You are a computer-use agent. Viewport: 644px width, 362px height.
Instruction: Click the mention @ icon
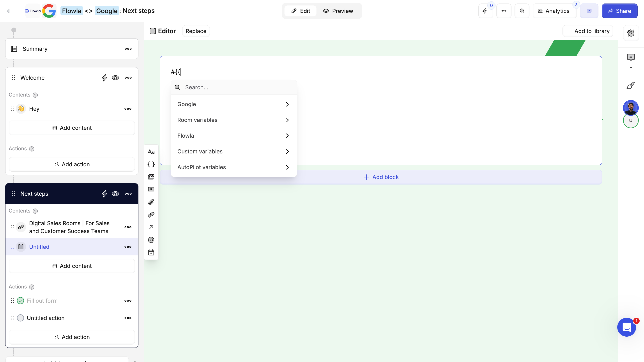[x=151, y=240]
